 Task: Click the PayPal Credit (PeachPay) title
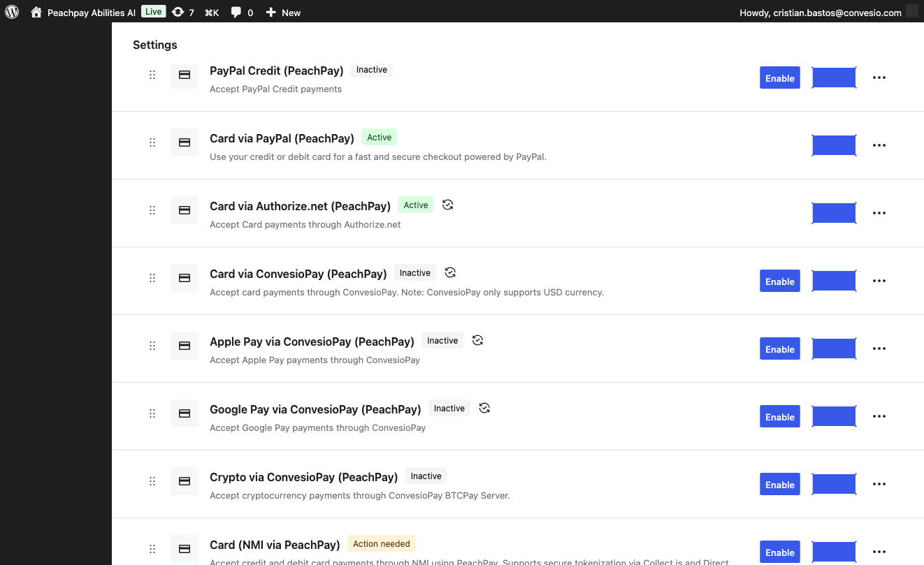pos(277,71)
